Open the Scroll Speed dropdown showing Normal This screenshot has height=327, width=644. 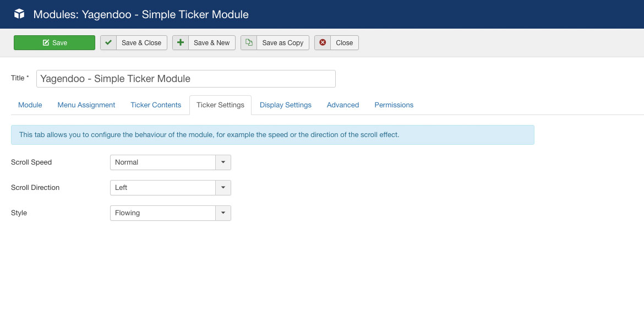[171, 162]
